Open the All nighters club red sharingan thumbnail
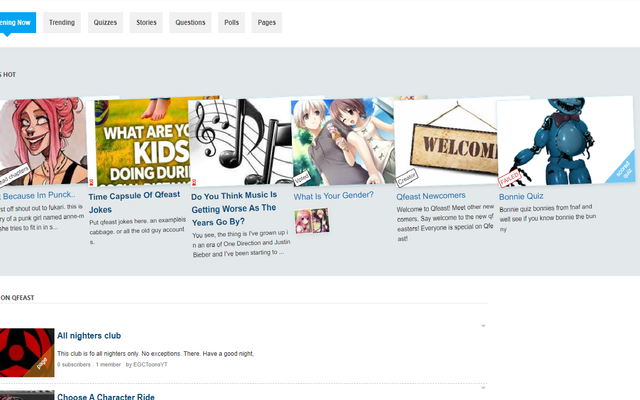 click(27, 352)
